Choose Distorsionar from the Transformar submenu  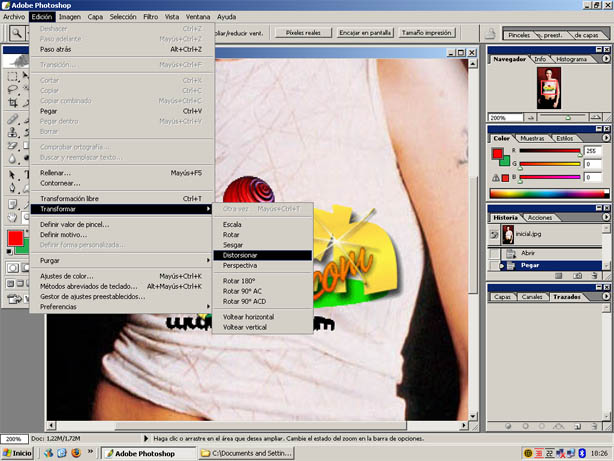pyautogui.click(x=240, y=255)
